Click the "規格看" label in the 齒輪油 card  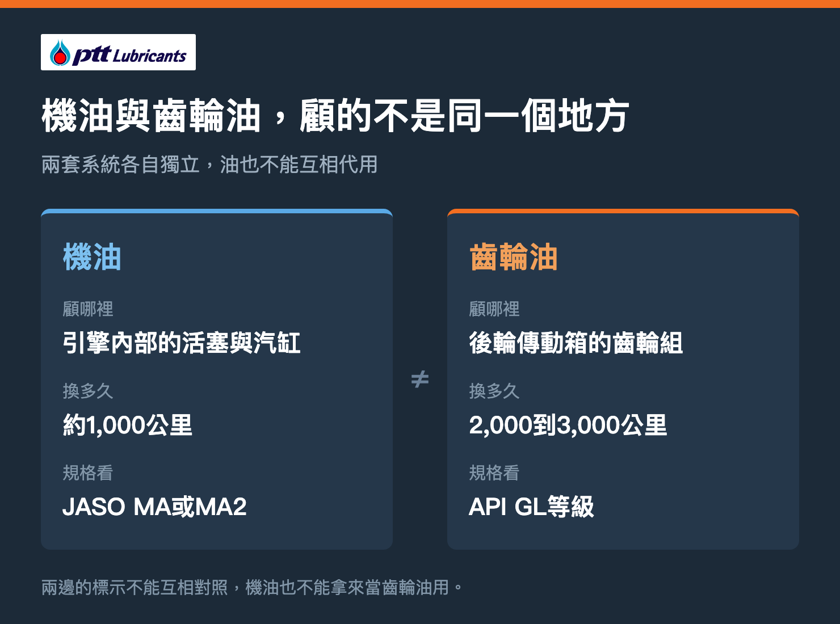(x=494, y=473)
